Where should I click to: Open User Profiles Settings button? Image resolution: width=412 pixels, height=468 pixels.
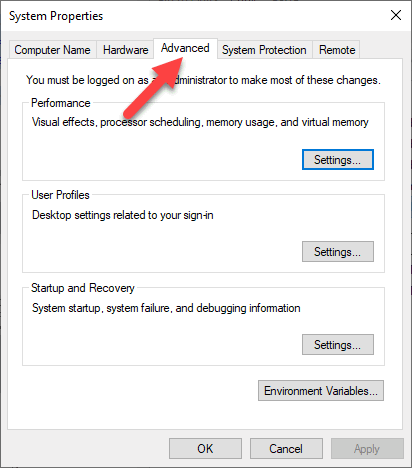pos(338,252)
